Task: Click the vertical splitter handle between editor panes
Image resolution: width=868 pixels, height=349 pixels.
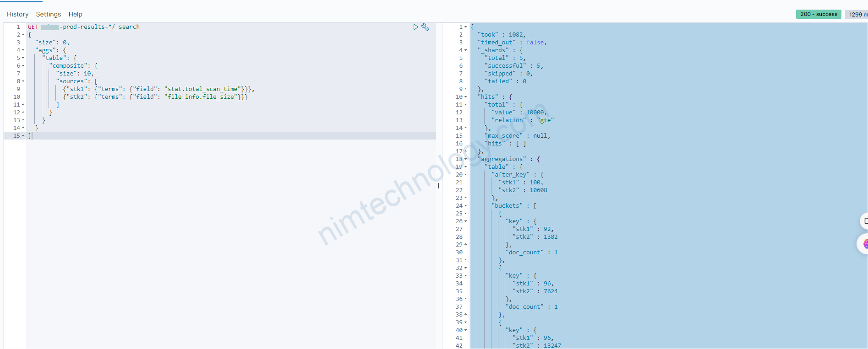Action: pyautogui.click(x=439, y=186)
